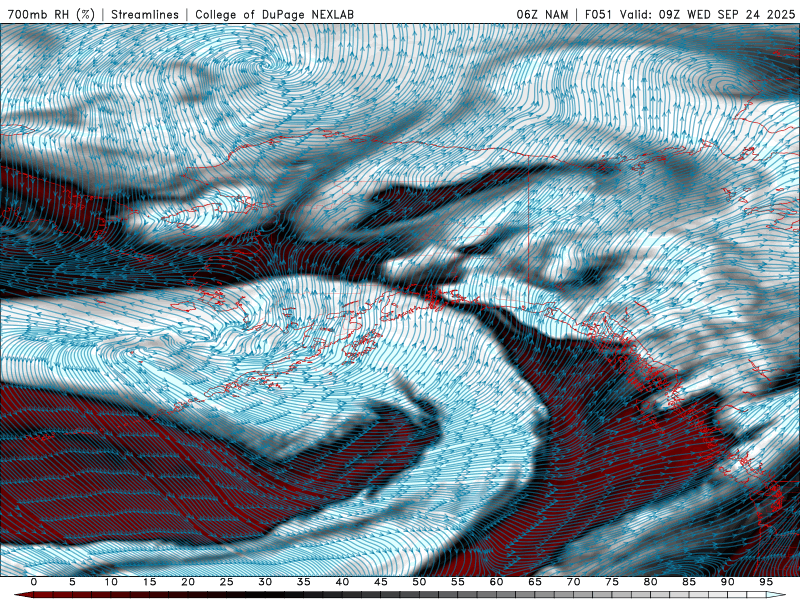The image size is (800, 600).
Task: Click the colorbar label "40"
Action: (x=342, y=582)
